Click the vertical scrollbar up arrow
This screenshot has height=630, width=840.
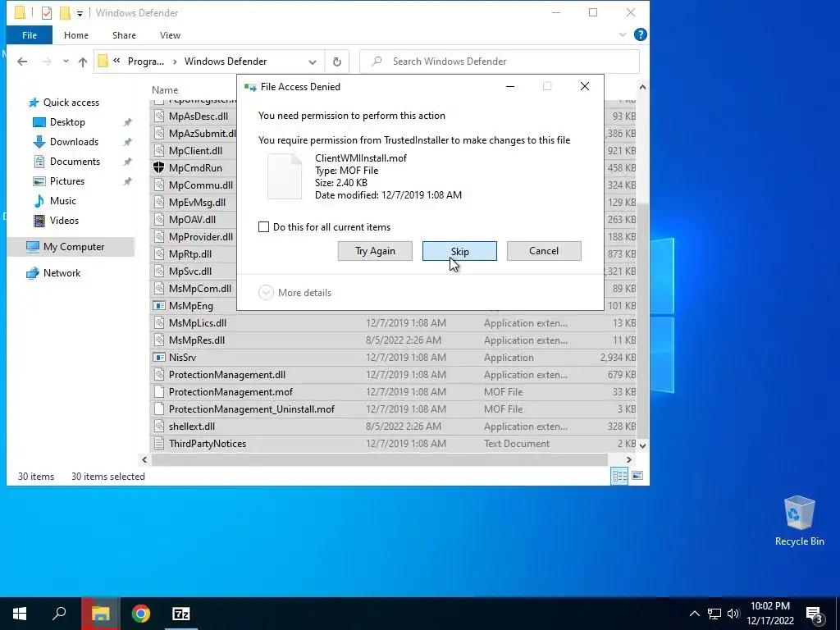point(642,87)
